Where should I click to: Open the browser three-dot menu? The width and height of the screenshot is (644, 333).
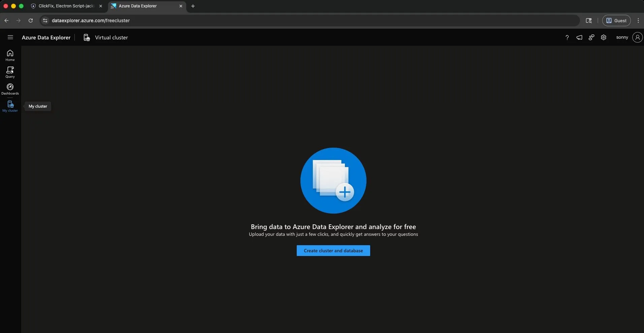[x=638, y=21]
